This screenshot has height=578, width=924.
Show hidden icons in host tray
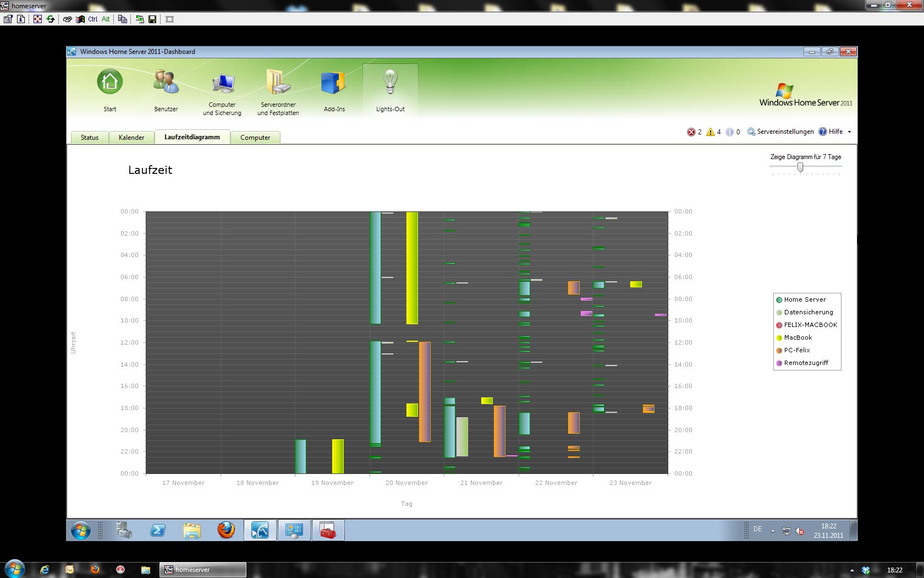click(x=852, y=570)
